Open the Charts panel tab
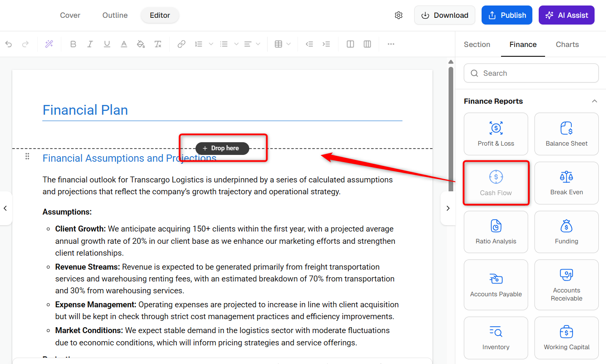Image resolution: width=606 pixels, height=364 pixels. tap(567, 44)
